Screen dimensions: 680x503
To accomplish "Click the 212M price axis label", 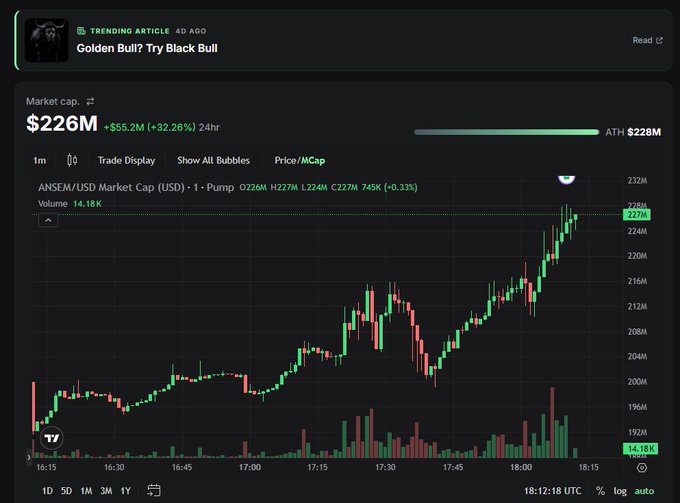I will coord(637,306).
